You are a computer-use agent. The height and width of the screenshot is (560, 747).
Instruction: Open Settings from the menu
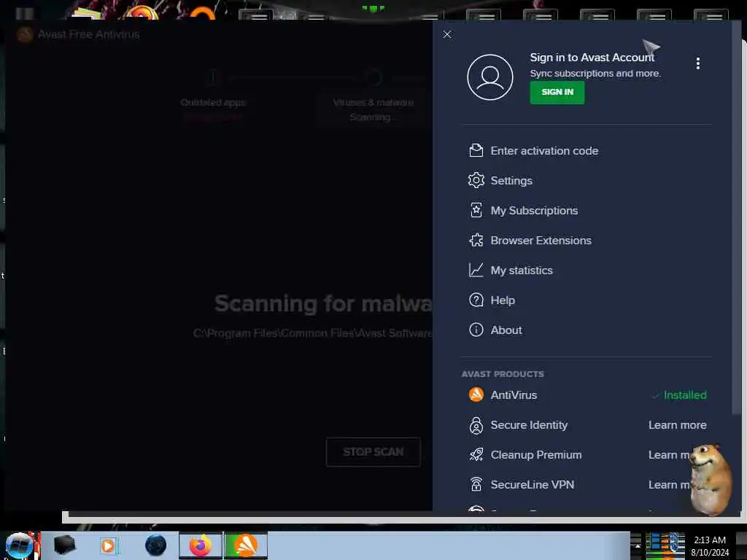click(511, 181)
